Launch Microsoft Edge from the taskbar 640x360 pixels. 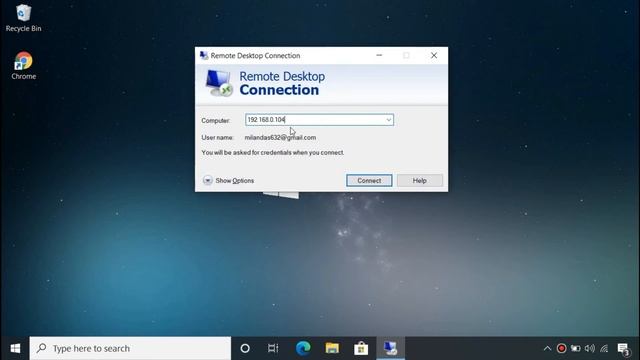tap(303, 348)
